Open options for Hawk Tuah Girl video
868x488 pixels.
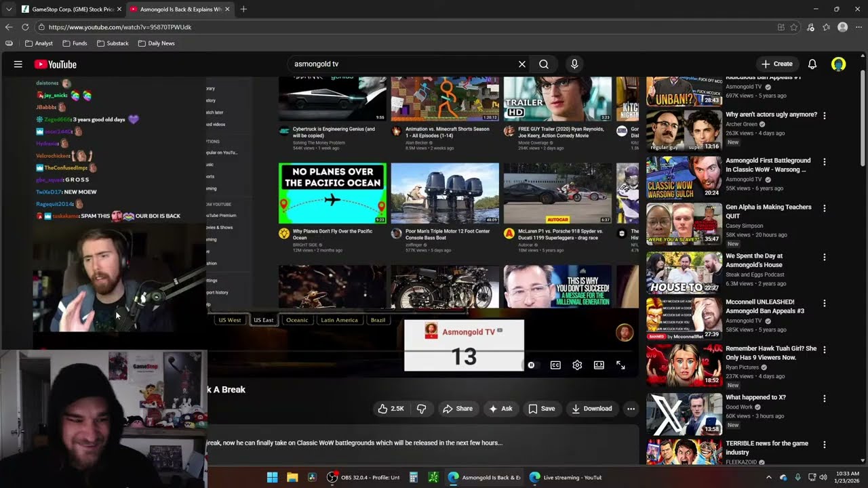point(825,349)
